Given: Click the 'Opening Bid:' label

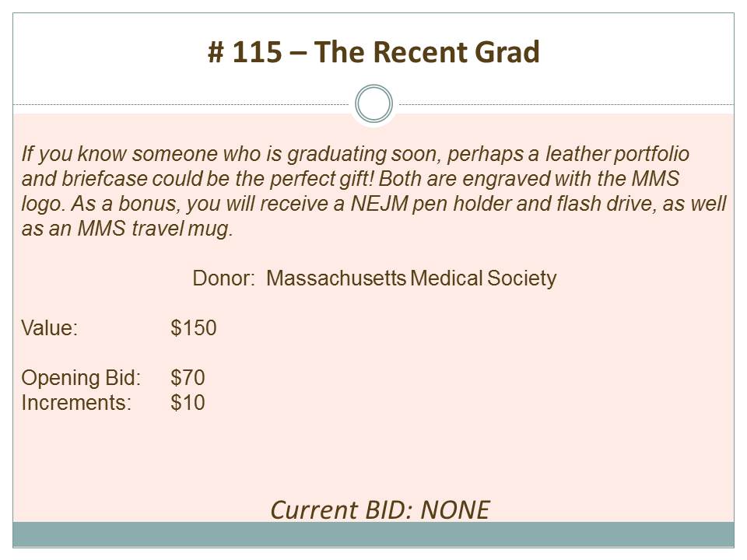Looking at the screenshot, I should click(81, 378).
